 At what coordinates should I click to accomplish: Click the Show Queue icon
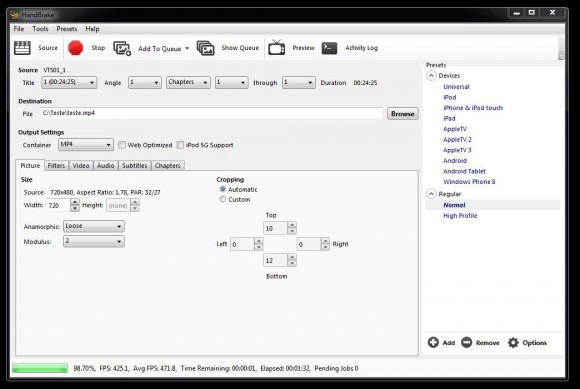point(206,48)
